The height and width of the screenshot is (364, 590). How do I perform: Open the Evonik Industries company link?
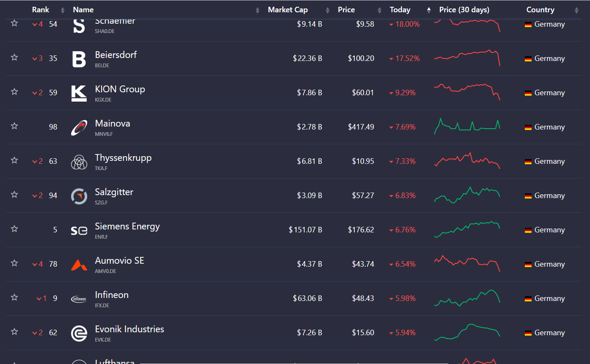coord(130,329)
